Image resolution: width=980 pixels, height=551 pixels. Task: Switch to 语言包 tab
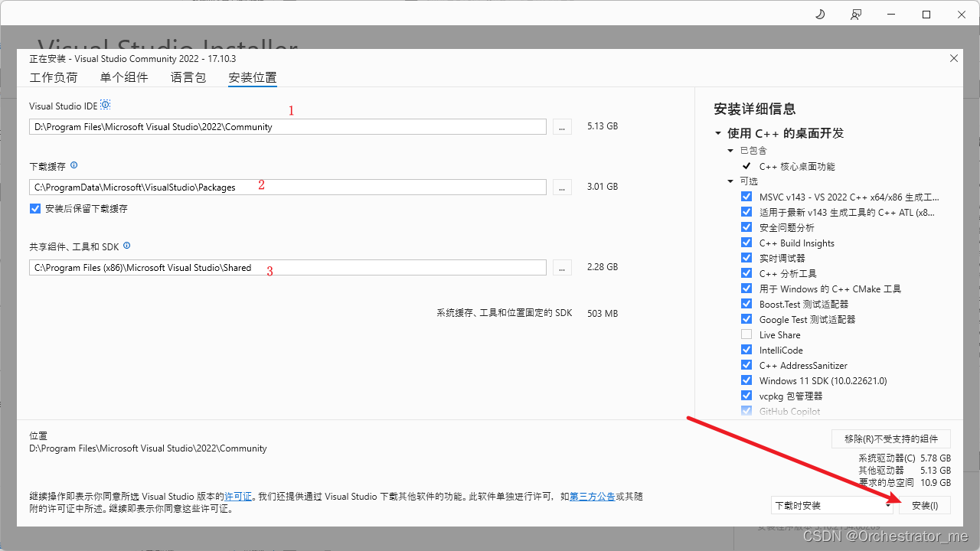[x=188, y=77]
